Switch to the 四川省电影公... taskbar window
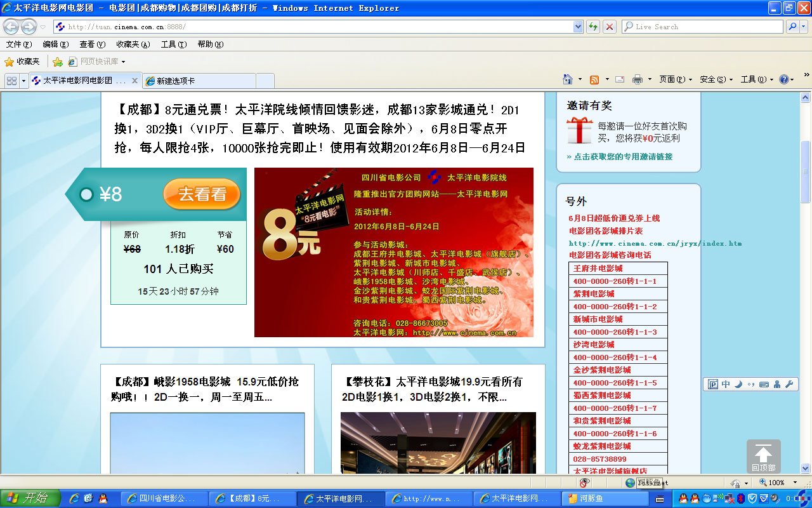 pos(165,498)
